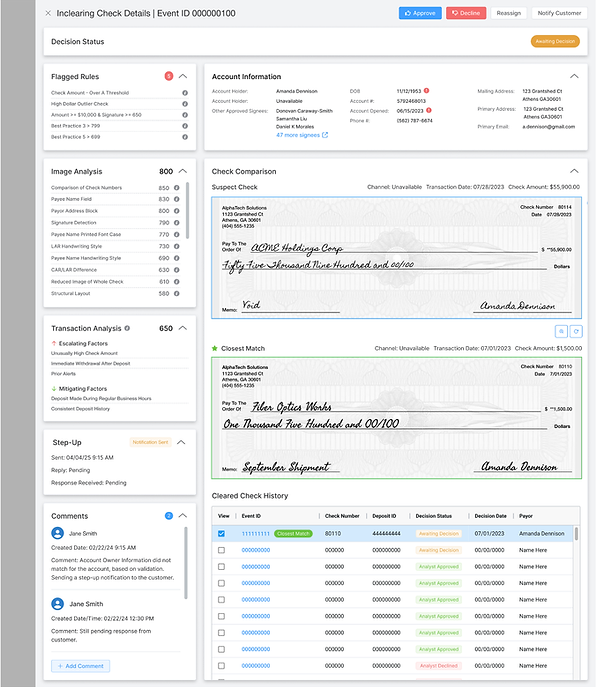
Task: Close the Inclearing Check Details panel
Action: 48,13
